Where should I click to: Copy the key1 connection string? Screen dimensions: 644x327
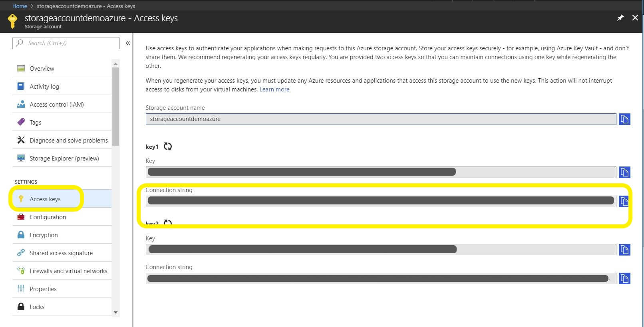[624, 201]
